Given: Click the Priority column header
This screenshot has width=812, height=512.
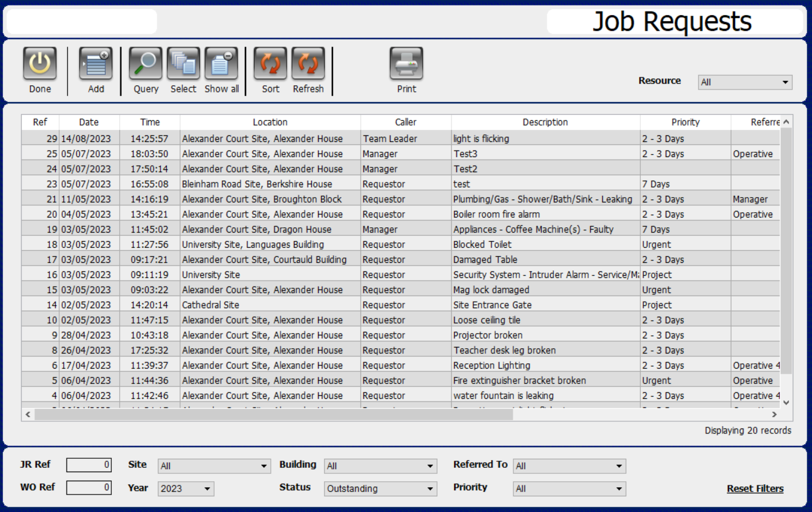Looking at the screenshot, I should [686, 122].
